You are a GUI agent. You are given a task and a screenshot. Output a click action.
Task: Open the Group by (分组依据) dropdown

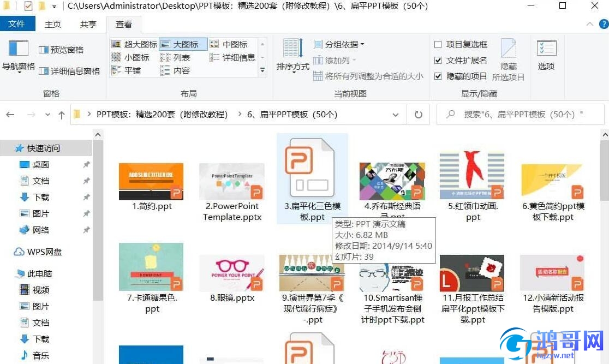click(339, 44)
